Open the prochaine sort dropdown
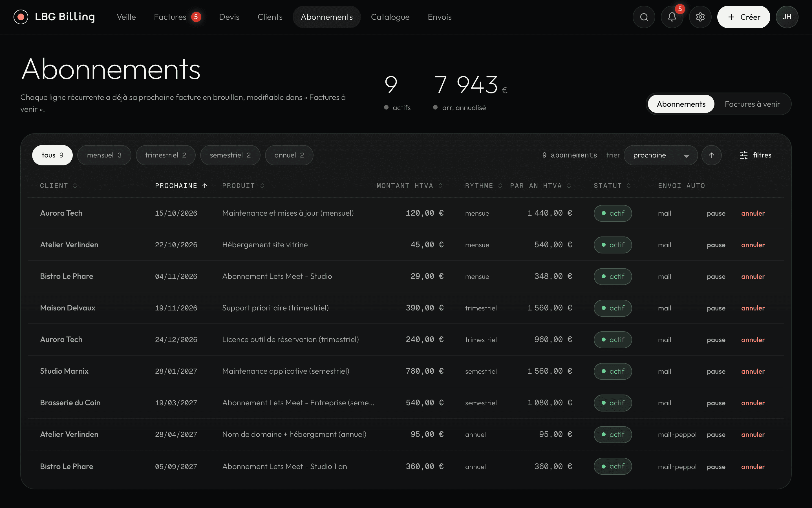This screenshot has width=812, height=508. (x=660, y=155)
